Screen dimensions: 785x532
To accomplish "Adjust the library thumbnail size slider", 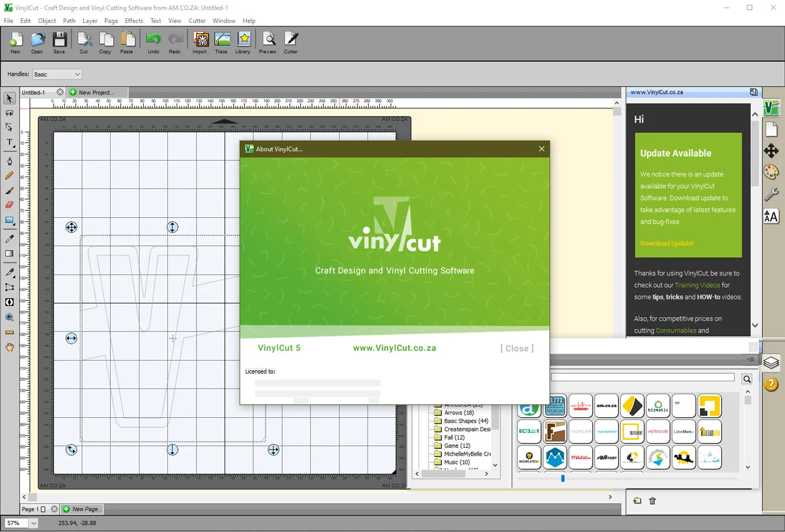I will tap(563, 478).
